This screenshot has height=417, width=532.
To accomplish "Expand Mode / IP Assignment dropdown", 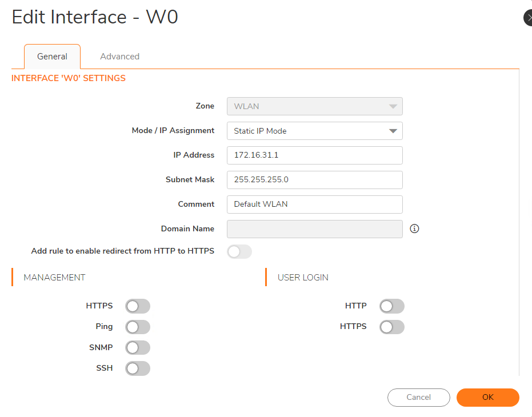I will click(x=315, y=131).
